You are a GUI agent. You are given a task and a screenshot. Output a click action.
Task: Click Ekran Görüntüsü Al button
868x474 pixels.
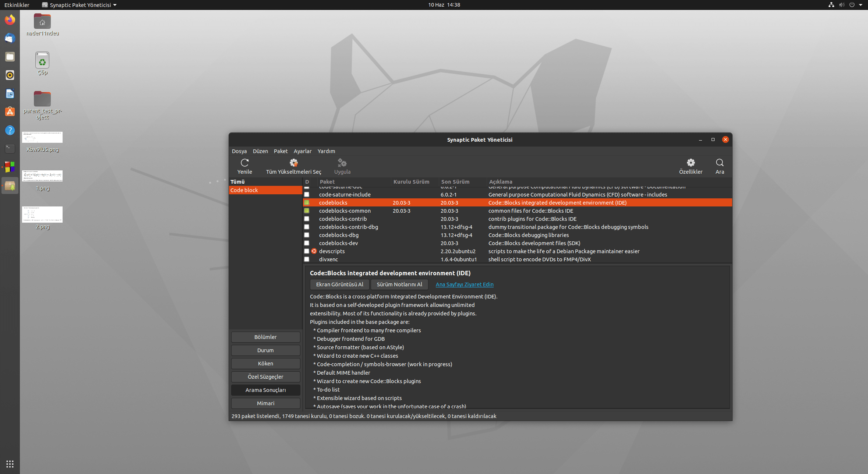pos(339,284)
